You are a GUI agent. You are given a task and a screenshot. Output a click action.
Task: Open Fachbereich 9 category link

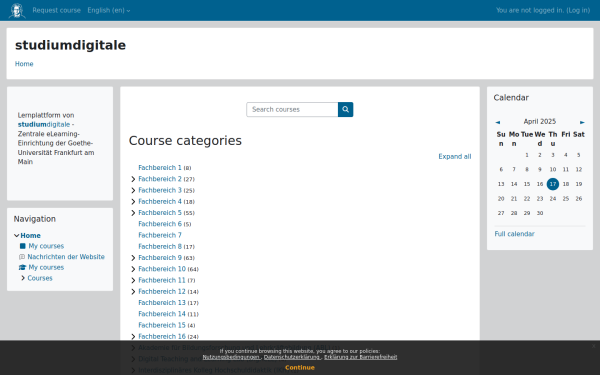click(x=160, y=258)
